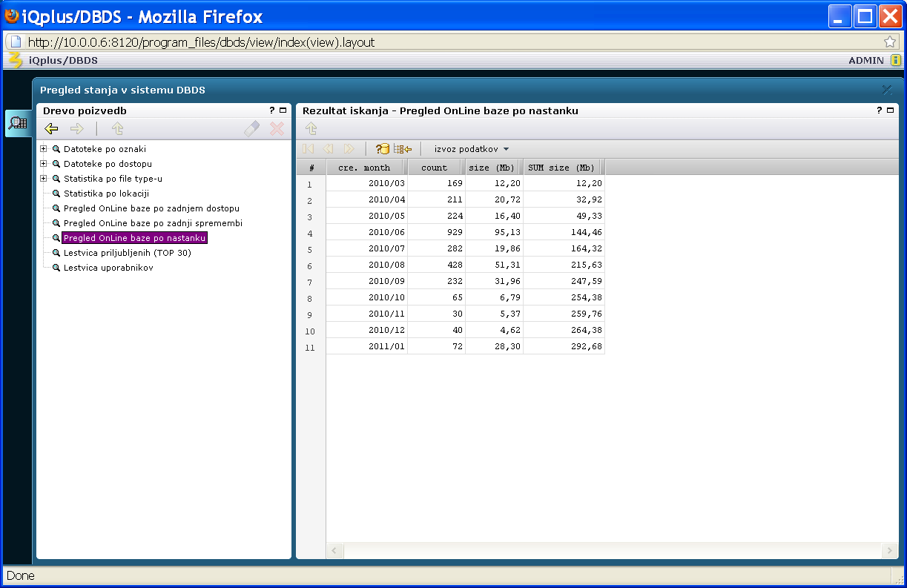The image size is (907, 588).
Task: Select the 2010/06 month cell
Action: pos(366,232)
